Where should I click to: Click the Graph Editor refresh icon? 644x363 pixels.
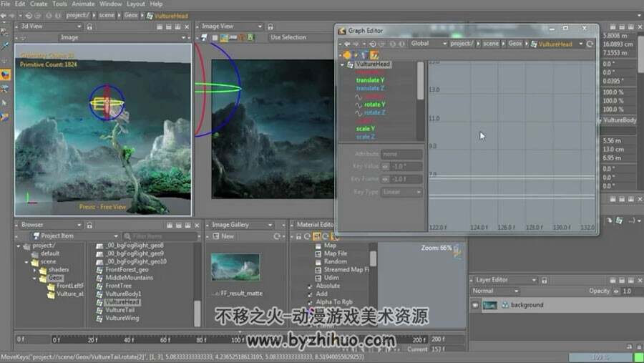click(x=590, y=44)
